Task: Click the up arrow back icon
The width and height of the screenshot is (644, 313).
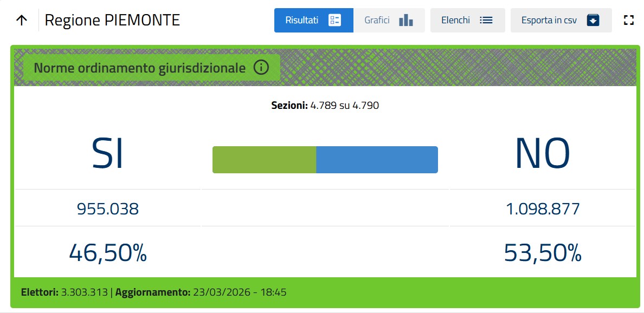Action: click(x=22, y=21)
